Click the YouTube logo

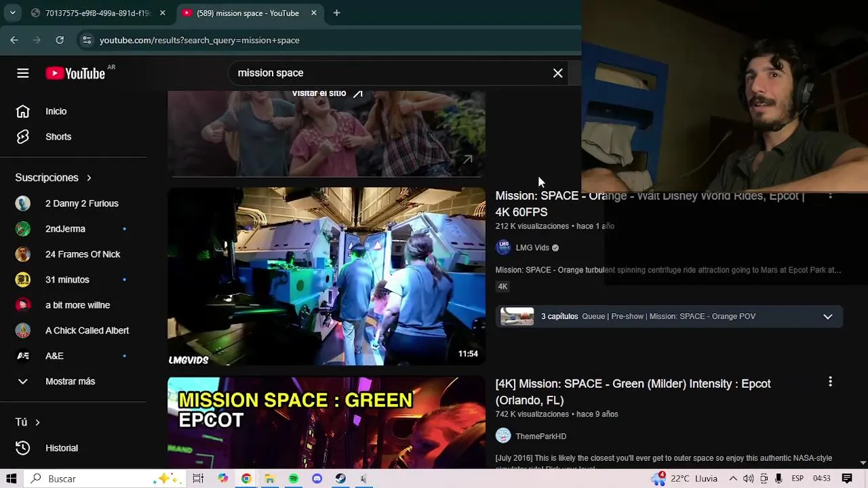[75, 73]
